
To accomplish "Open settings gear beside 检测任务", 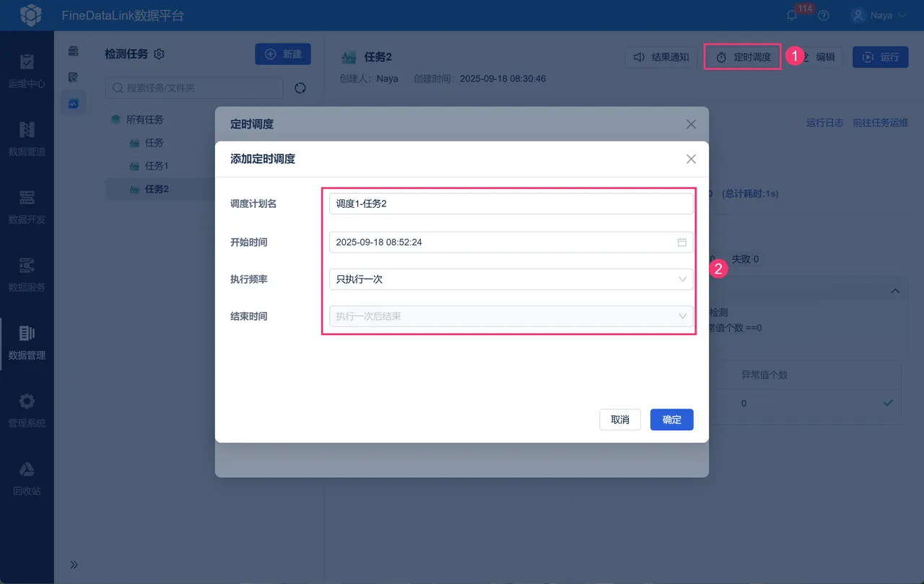I will pos(160,54).
